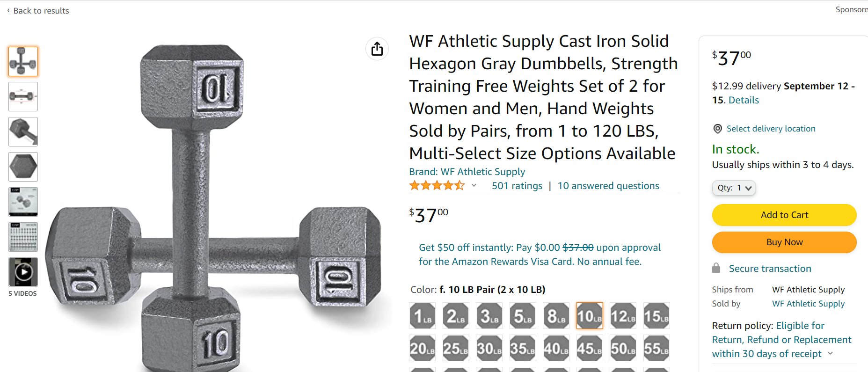
Task: Expand the star rating breakdown chevron
Action: tap(474, 185)
